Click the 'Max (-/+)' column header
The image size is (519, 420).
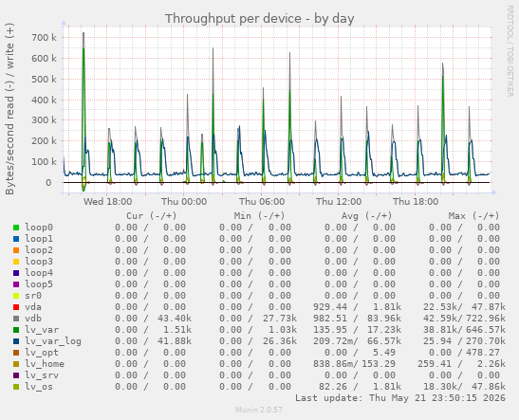coord(474,216)
